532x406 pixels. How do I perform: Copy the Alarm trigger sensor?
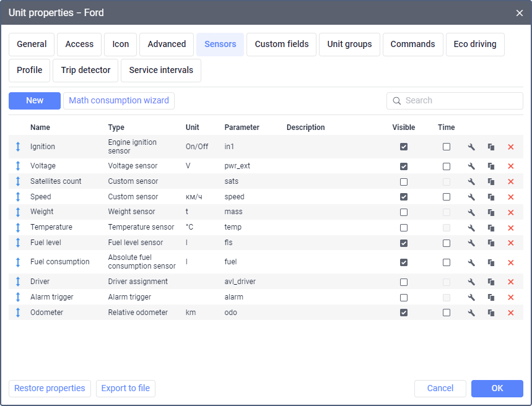(491, 298)
